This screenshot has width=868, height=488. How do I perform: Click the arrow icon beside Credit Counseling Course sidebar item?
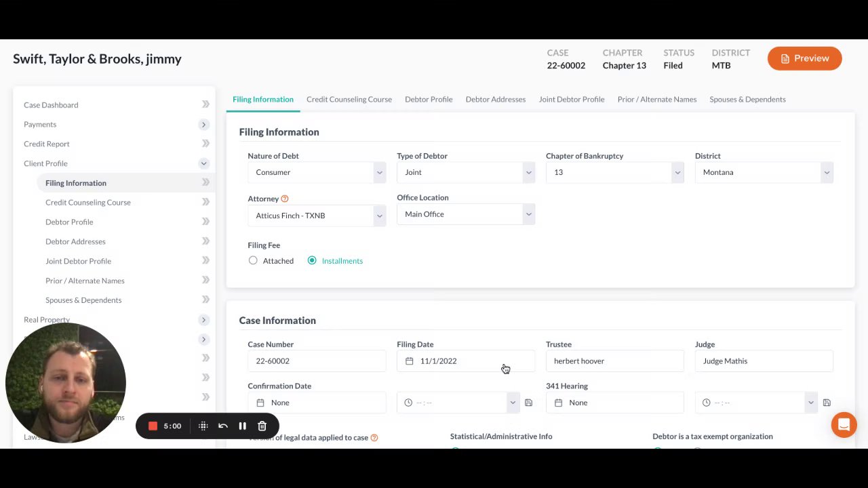click(x=205, y=202)
